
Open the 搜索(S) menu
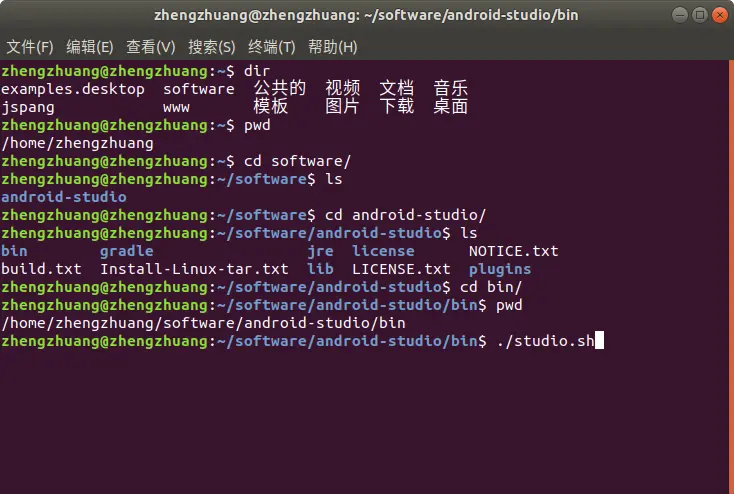pyautogui.click(x=212, y=47)
